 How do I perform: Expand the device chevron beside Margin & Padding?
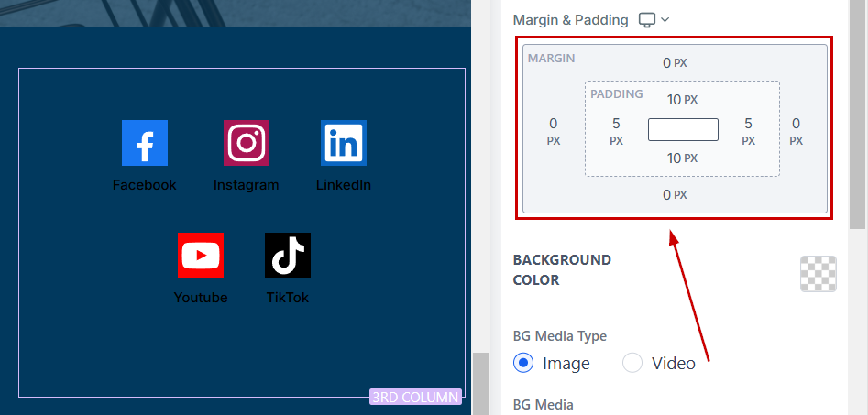pyautogui.click(x=665, y=19)
